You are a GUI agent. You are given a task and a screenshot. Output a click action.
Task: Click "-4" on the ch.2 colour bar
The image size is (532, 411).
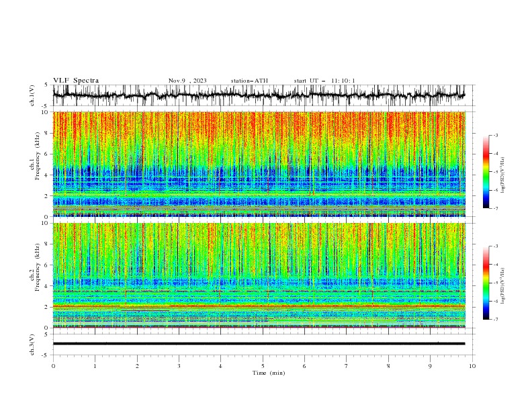pyautogui.click(x=495, y=265)
